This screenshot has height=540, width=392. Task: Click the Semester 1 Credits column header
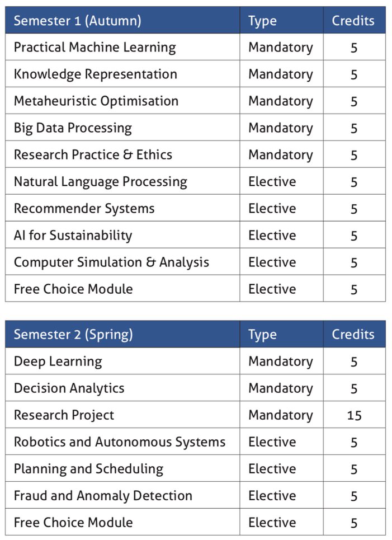353,21
